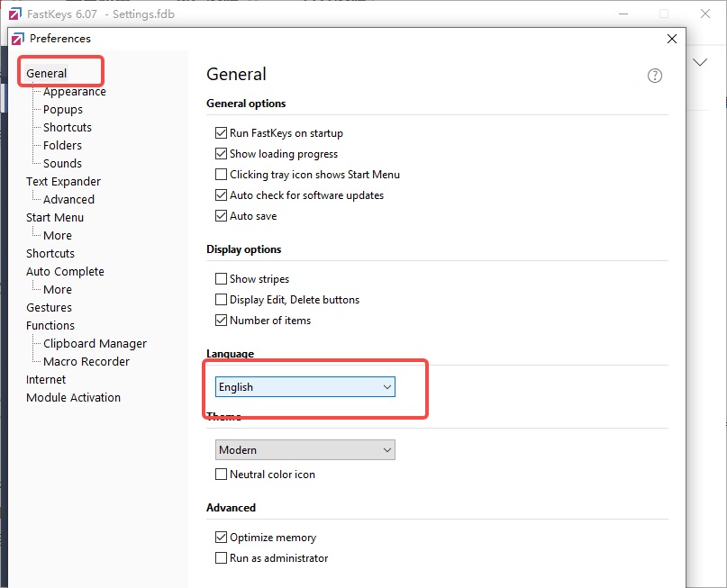Select General in the preferences tree

pos(46,73)
